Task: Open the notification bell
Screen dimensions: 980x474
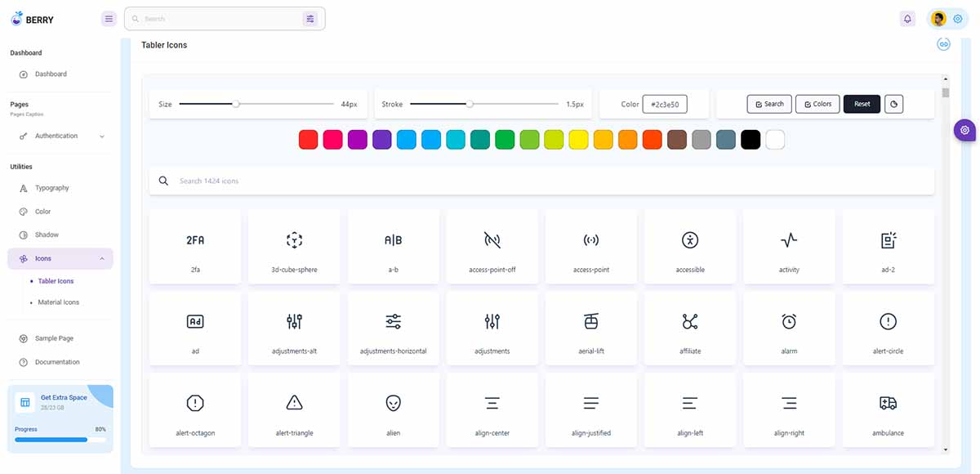Action: pos(907,18)
